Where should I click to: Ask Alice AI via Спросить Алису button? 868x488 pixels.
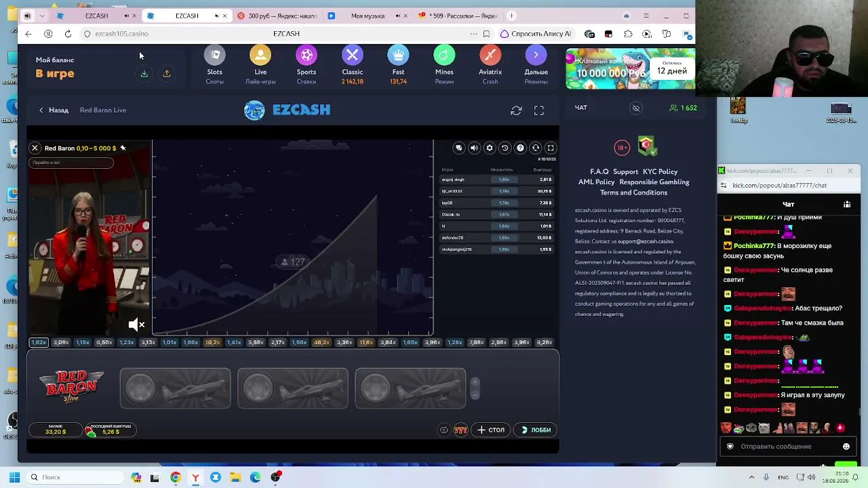coord(536,34)
